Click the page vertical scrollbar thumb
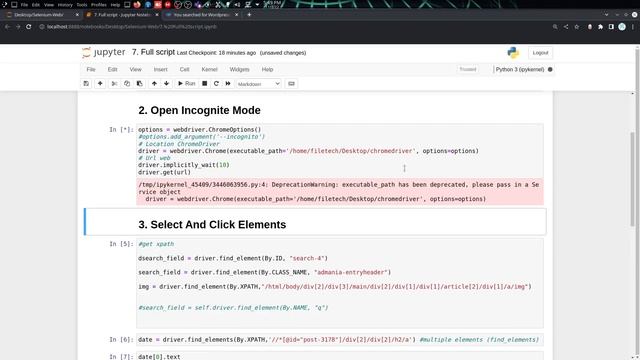Viewport: 640px width, 360px height. (633, 179)
